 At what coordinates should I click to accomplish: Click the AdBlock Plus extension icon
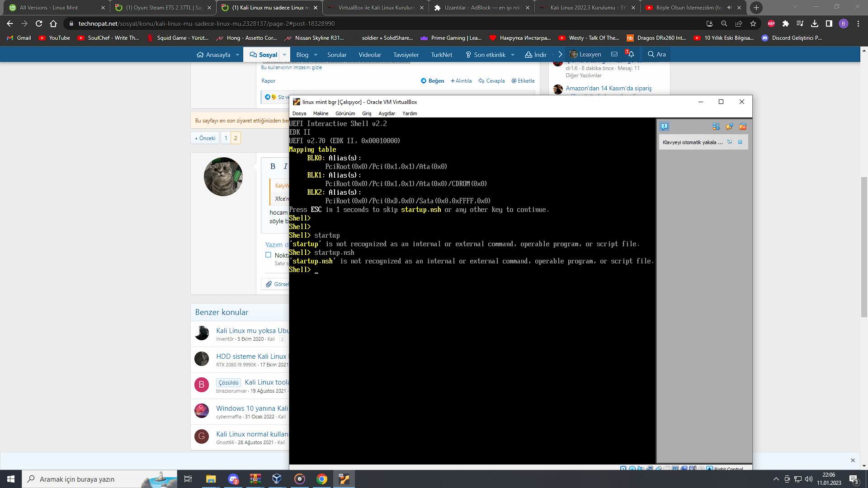(x=771, y=23)
